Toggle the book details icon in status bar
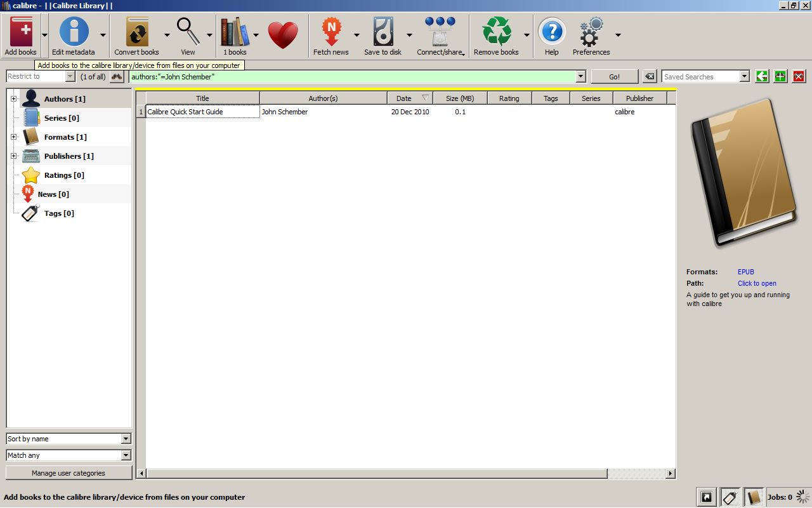The height and width of the screenshot is (508, 812). click(x=754, y=497)
